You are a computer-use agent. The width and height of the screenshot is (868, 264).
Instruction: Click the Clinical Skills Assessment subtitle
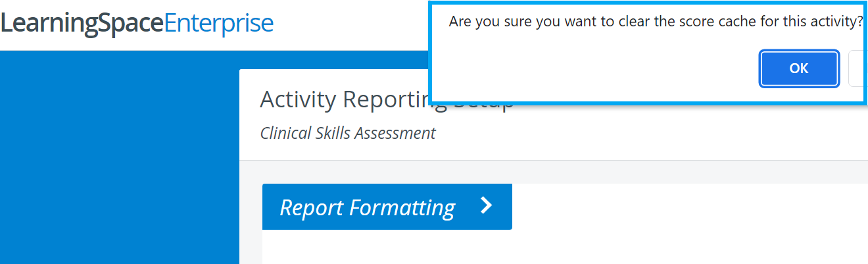point(348,133)
